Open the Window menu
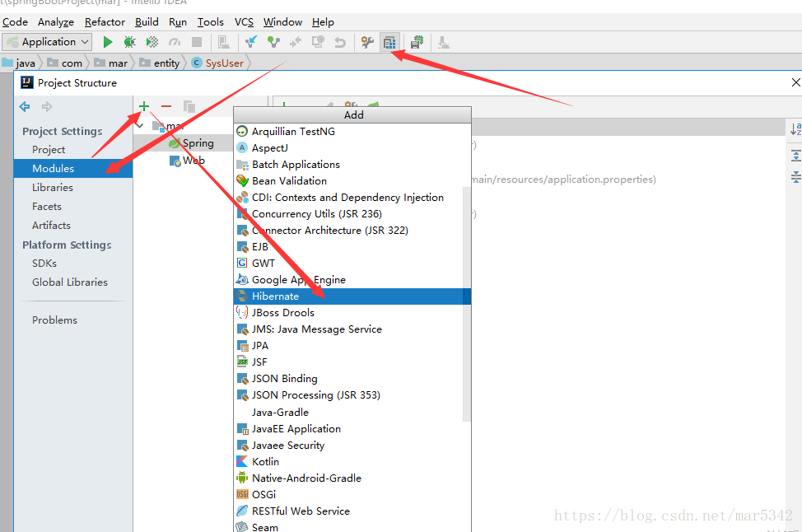The height and width of the screenshot is (532, 802). (283, 22)
